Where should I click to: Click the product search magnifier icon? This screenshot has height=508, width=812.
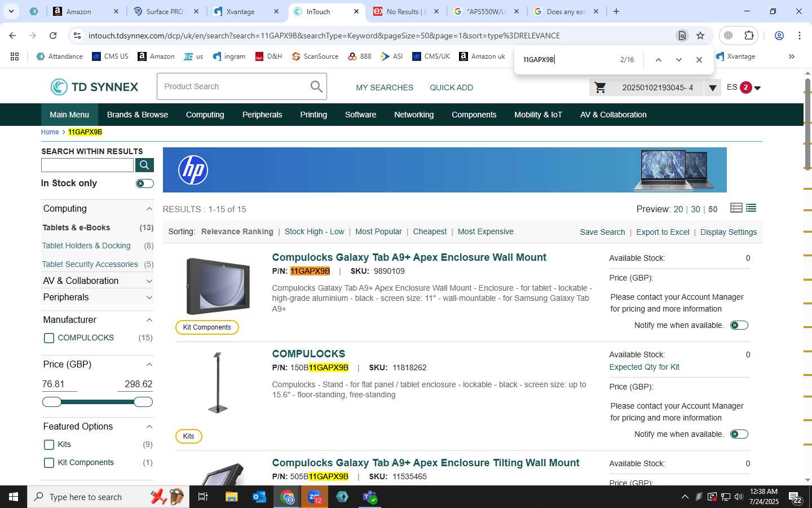point(316,86)
